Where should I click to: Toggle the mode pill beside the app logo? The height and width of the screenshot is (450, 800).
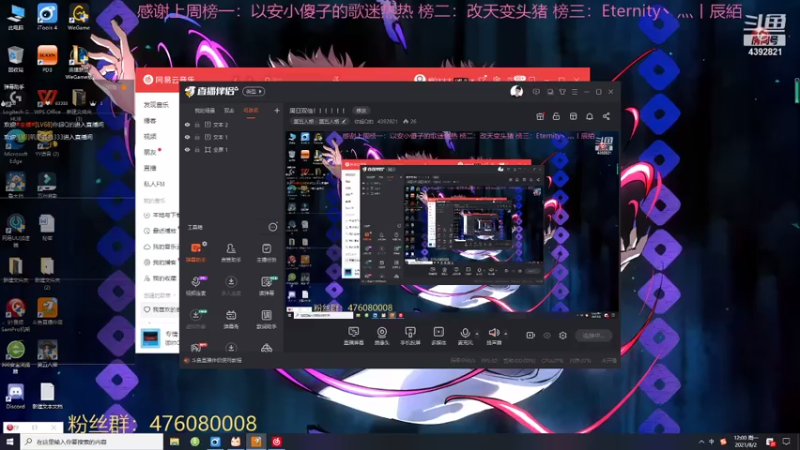pos(254,92)
